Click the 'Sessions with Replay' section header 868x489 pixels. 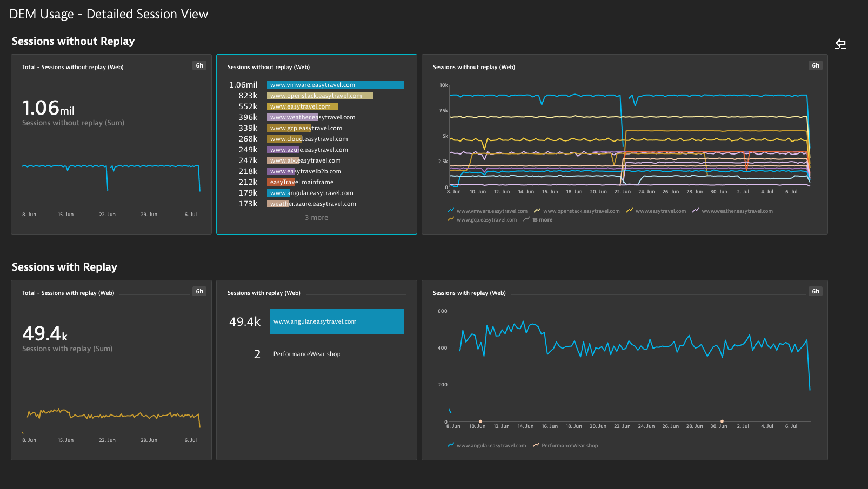[x=64, y=267]
